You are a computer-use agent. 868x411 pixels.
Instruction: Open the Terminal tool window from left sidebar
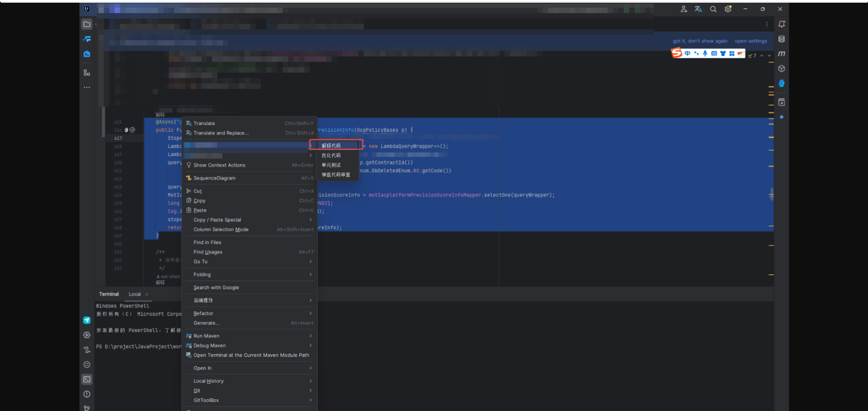[x=87, y=379]
